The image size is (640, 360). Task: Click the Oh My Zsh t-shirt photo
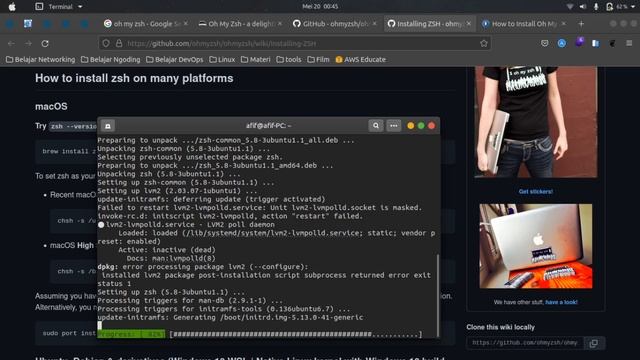536,122
